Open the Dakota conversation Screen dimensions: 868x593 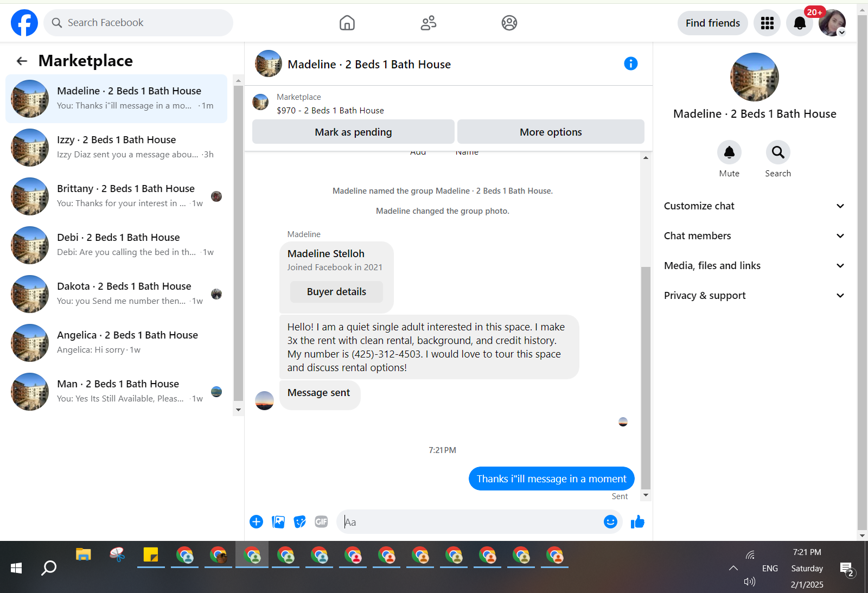pos(117,294)
